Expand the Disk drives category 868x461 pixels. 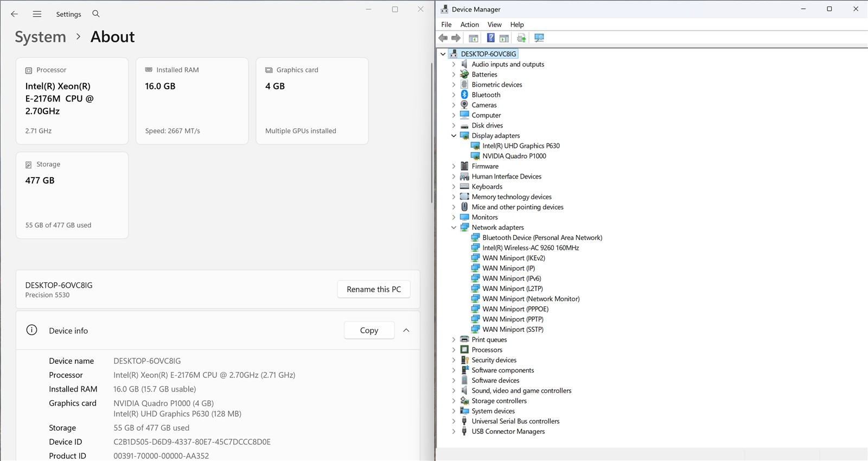[454, 125]
